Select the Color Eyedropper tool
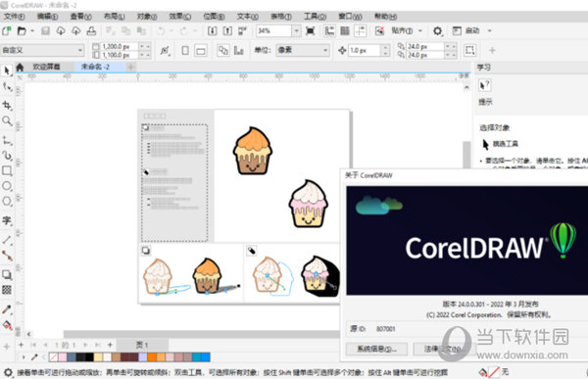 pos(7,309)
